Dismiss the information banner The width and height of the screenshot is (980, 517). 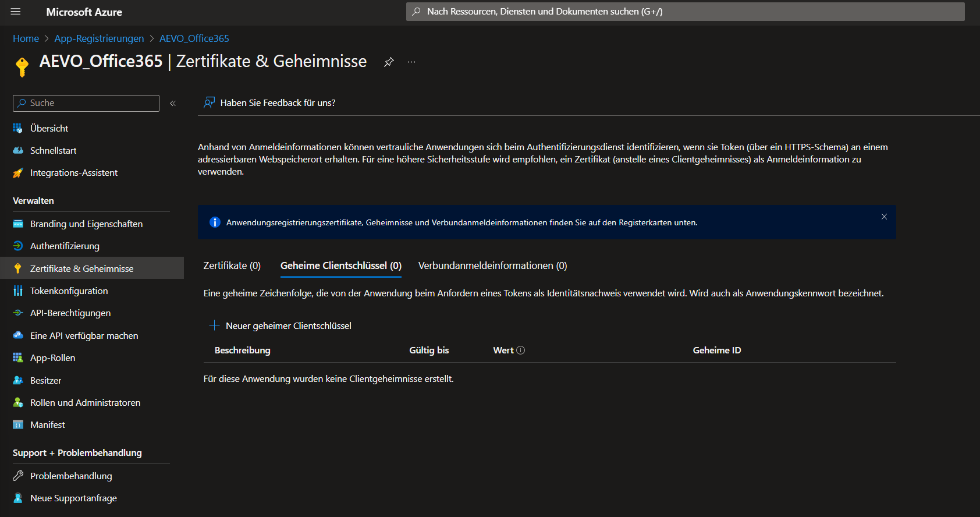coord(884,217)
